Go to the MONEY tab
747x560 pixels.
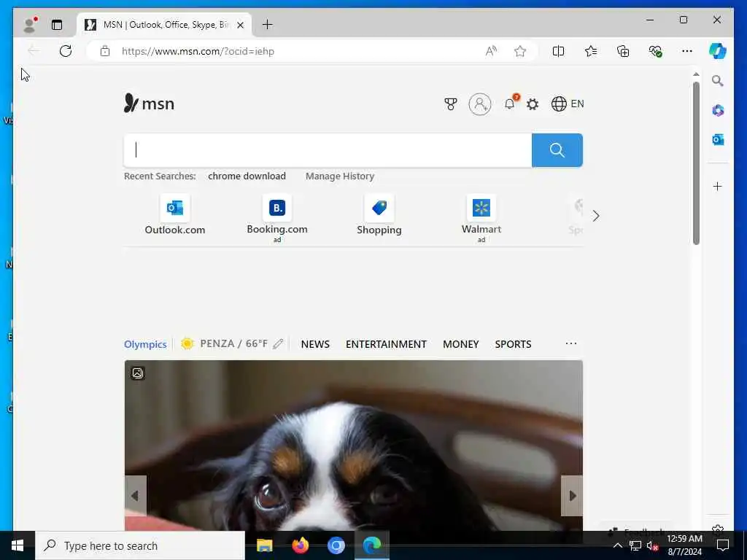461,344
